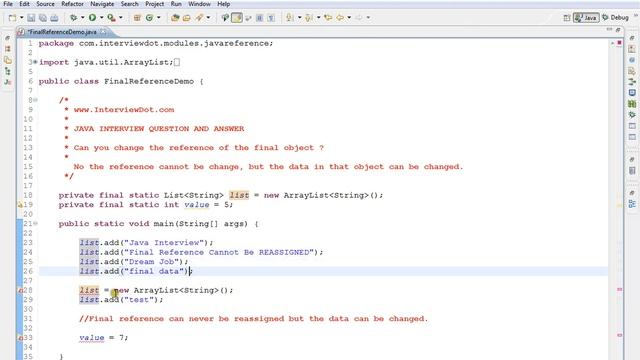Expand folded imports on line 3
Viewport: 640px width, 360px height.
click(36, 62)
